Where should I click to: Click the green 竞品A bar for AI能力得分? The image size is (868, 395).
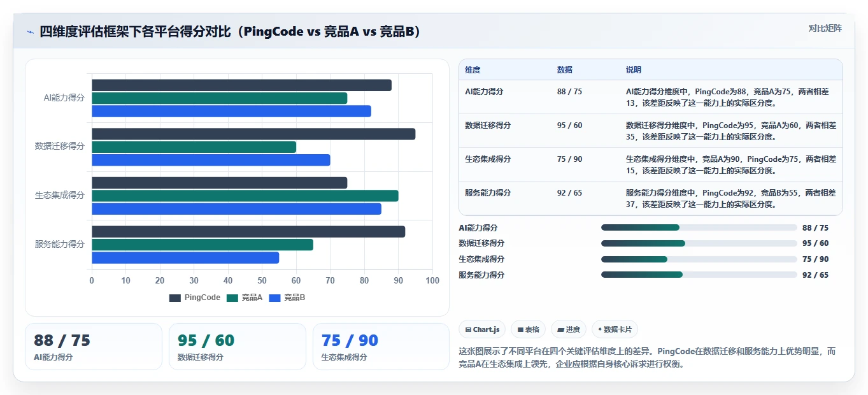[220, 98]
